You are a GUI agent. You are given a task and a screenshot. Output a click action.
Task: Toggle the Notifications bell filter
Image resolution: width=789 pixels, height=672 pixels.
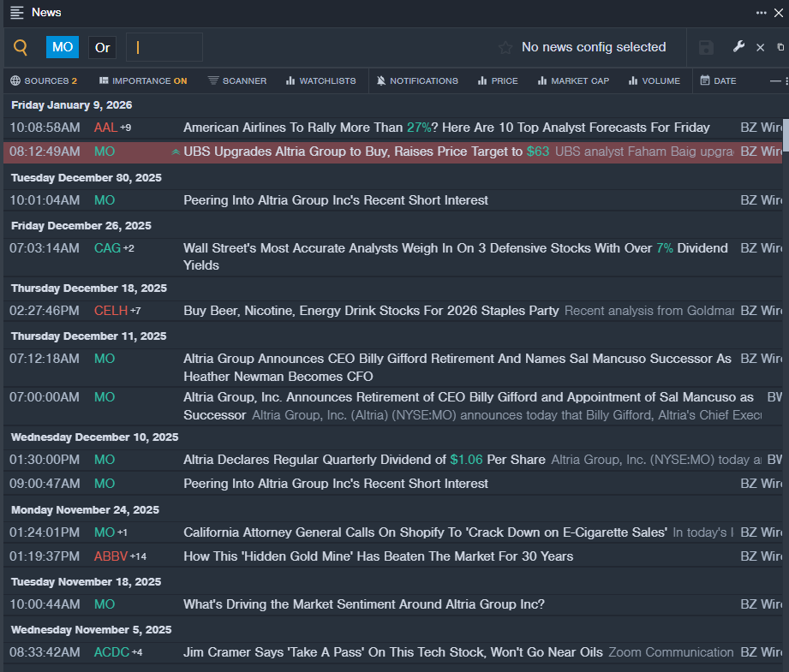click(417, 81)
